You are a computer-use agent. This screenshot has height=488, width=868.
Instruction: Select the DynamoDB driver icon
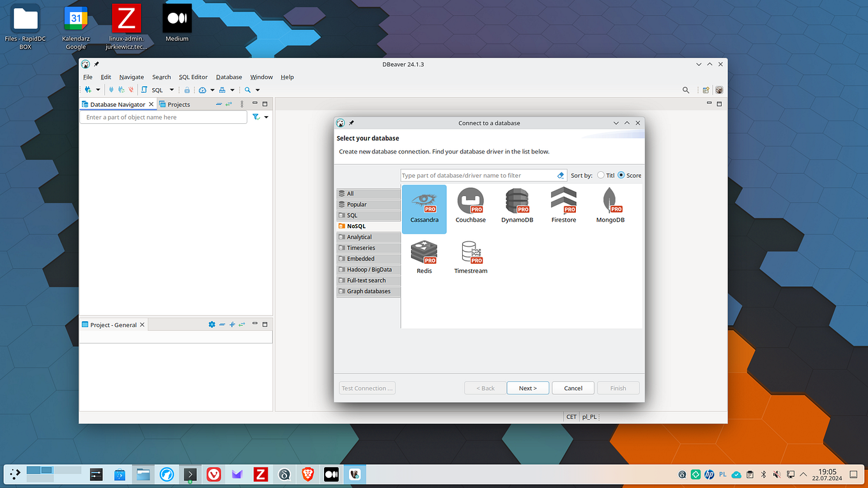click(x=516, y=203)
